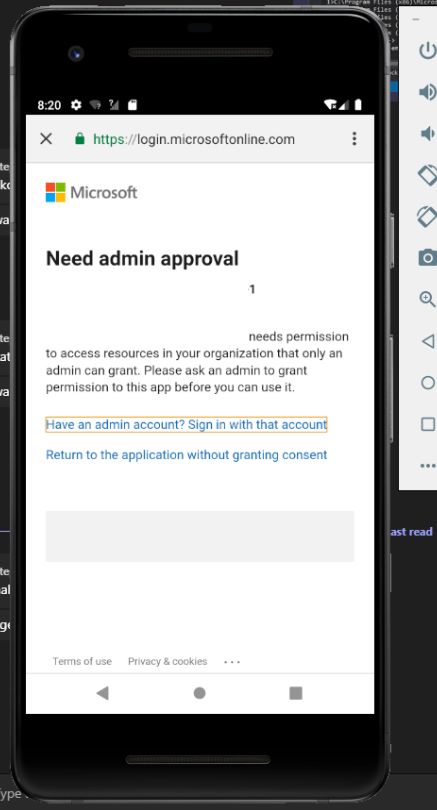Screen dimensions: 437x810
Task: Click the login.microsoftonline.com URL
Action: [x=194, y=139]
